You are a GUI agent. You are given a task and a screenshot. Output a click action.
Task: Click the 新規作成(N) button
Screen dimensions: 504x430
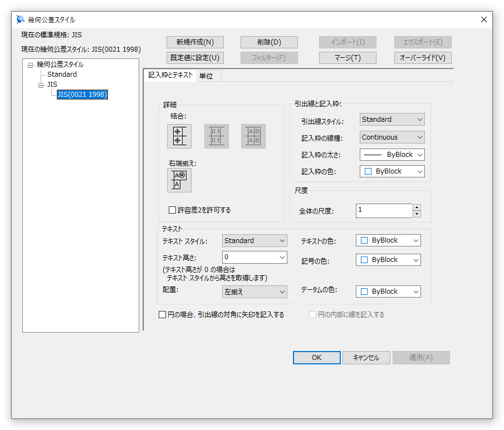tap(194, 42)
